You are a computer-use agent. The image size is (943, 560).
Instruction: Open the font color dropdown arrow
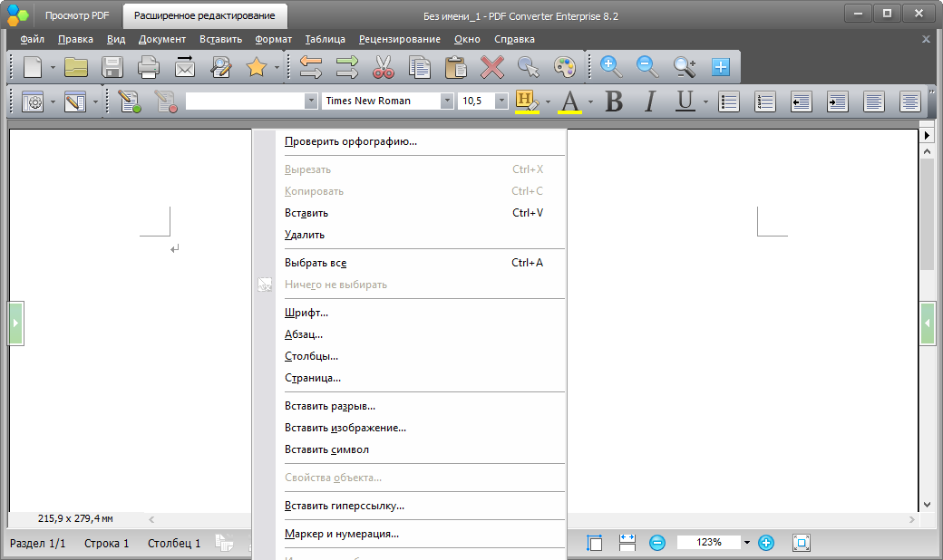click(x=590, y=101)
